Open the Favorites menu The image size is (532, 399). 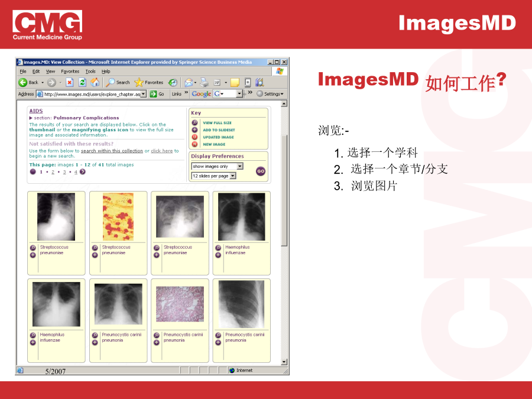pos(70,72)
